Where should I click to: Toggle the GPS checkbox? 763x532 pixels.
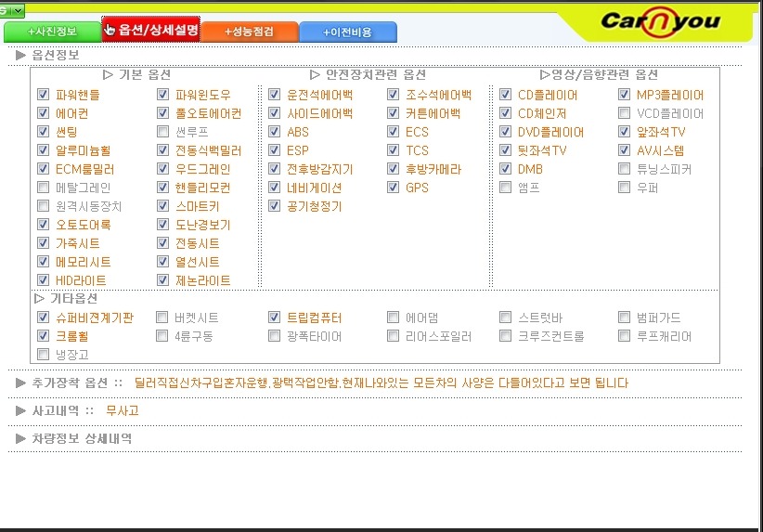click(394, 187)
